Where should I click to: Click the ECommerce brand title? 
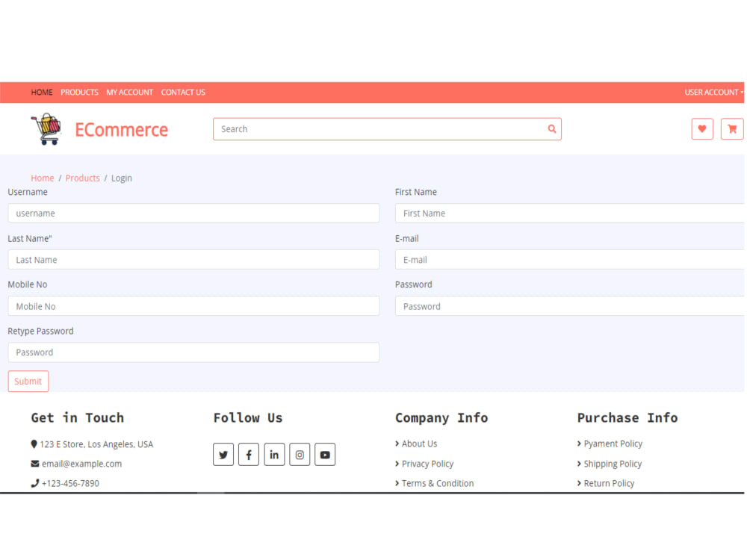[122, 129]
